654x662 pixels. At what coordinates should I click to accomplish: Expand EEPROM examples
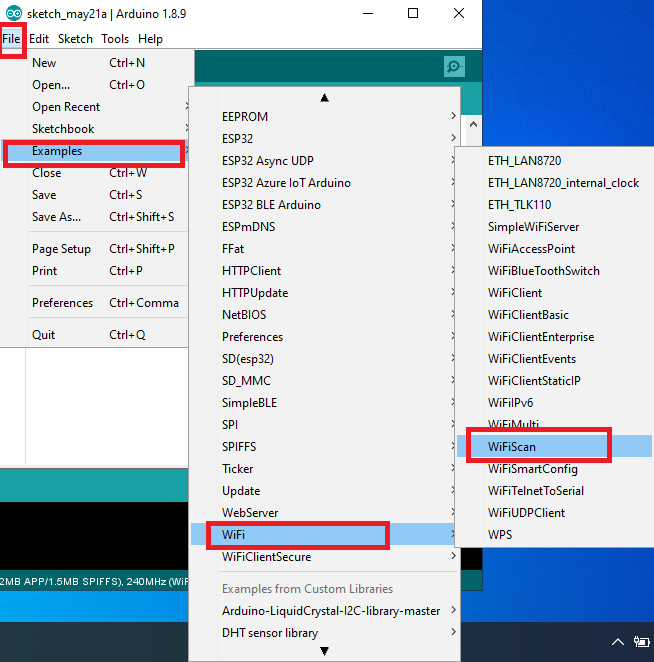(x=324, y=117)
